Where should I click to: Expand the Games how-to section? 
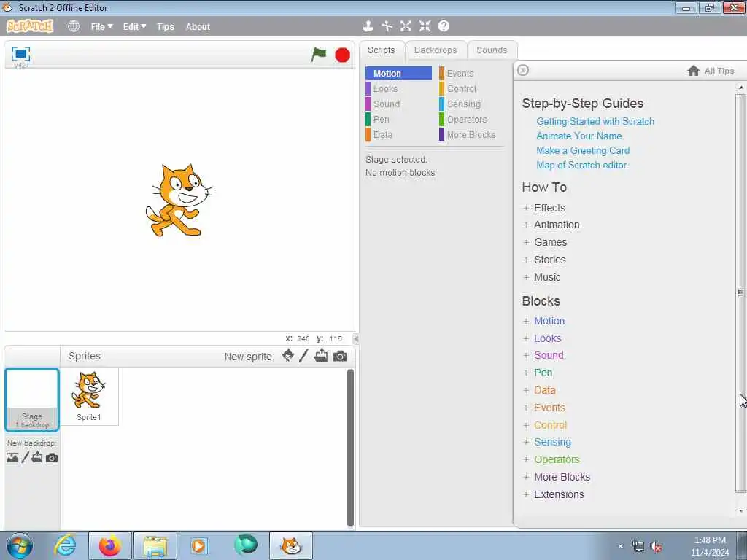pyautogui.click(x=545, y=242)
